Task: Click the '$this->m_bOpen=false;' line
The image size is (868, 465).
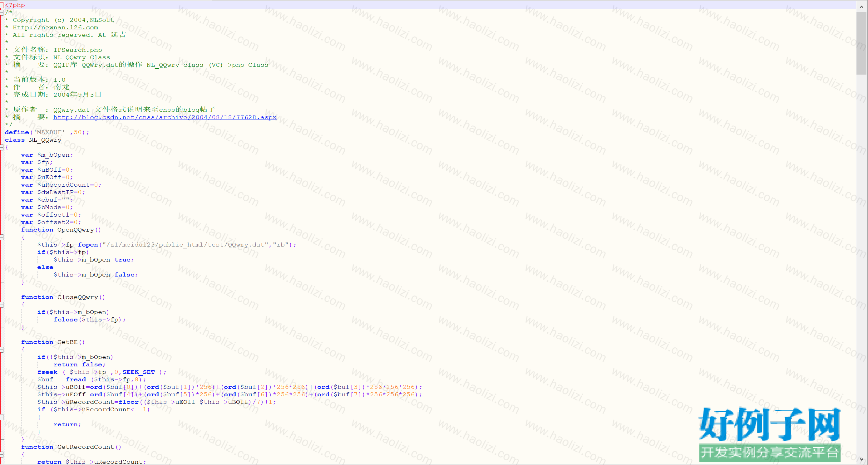Action: pos(96,275)
